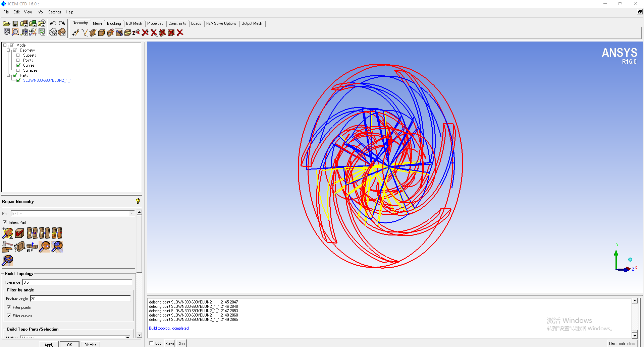Image resolution: width=644 pixels, height=347 pixels.
Task: Select the Create Point tool
Action: point(75,32)
